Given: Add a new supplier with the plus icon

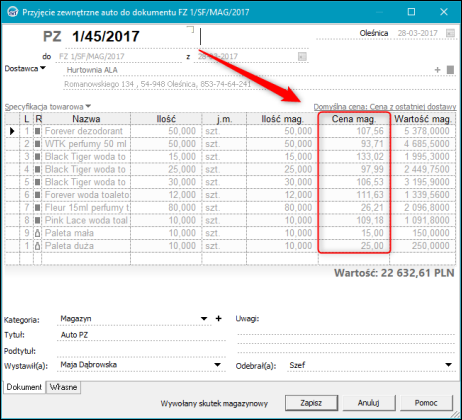Looking at the screenshot, I should tap(437, 70).
